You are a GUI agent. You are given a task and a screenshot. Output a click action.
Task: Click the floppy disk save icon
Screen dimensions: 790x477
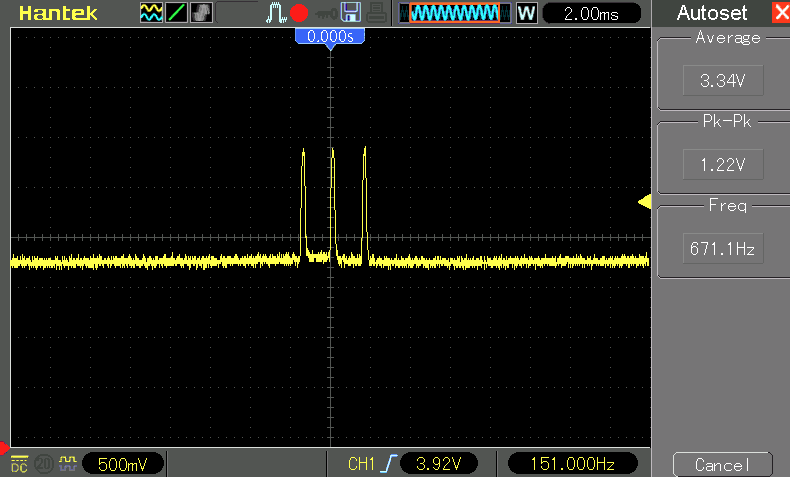350,13
